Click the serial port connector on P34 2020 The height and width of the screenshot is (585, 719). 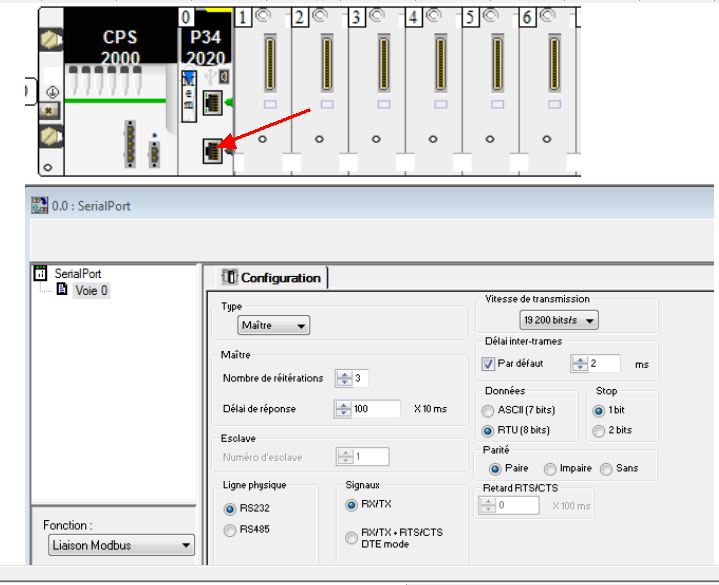[x=213, y=149]
